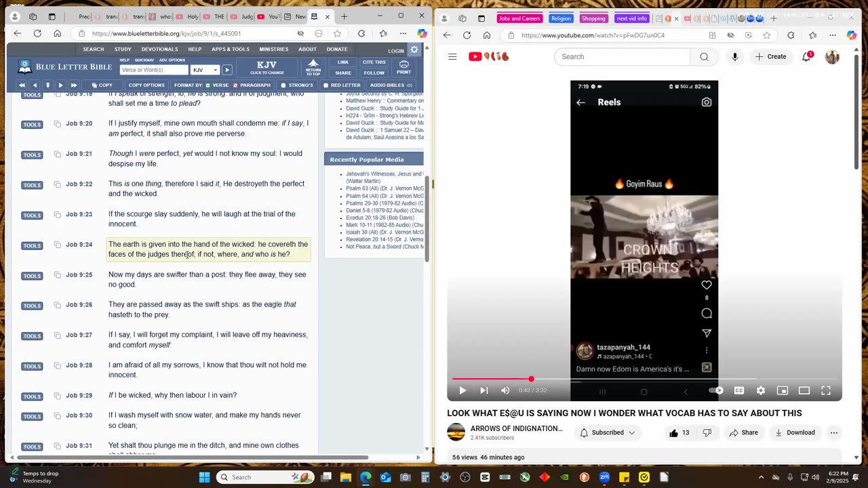Click the go arrow next to KJV selector

[x=227, y=70]
